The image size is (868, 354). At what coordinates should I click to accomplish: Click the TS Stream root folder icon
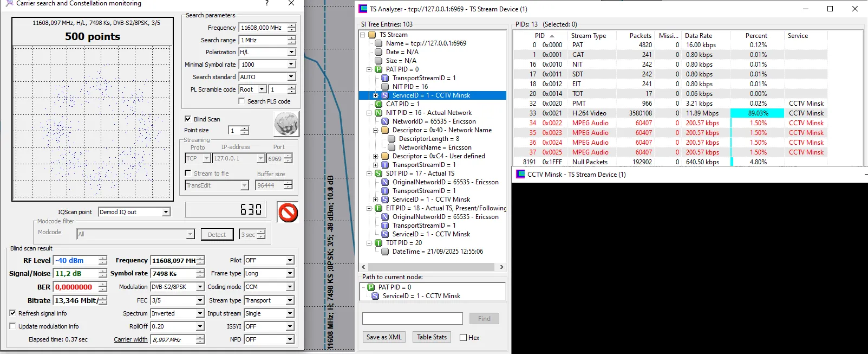(x=372, y=35)
